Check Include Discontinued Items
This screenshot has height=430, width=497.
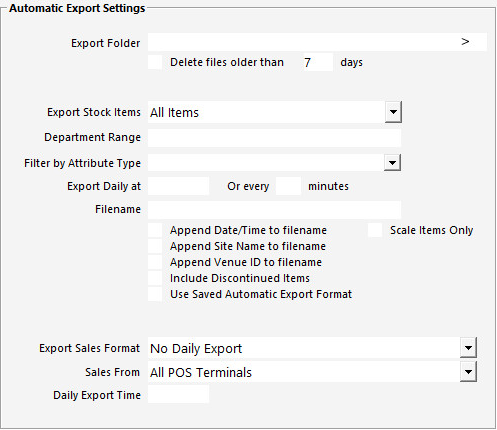point(155,278)
